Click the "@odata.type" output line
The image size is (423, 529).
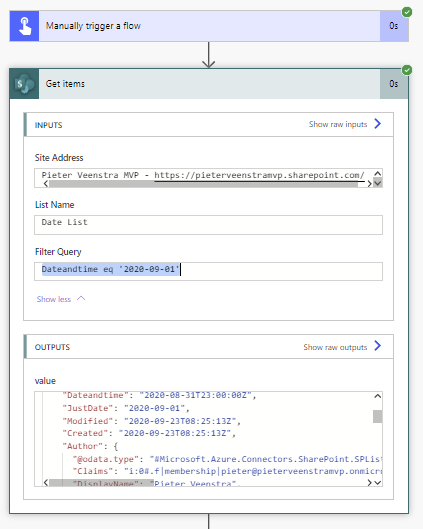[227, 459]
